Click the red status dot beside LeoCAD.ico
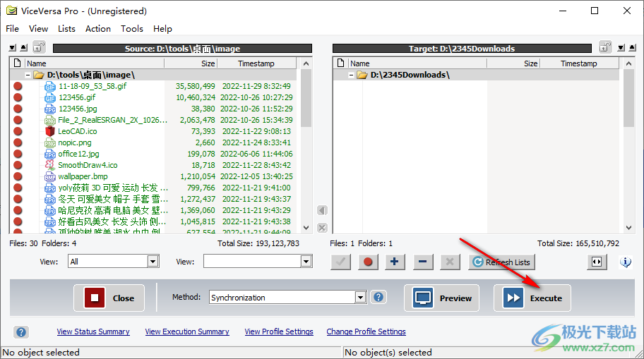The image size is (644, 359). pos(18,131)
